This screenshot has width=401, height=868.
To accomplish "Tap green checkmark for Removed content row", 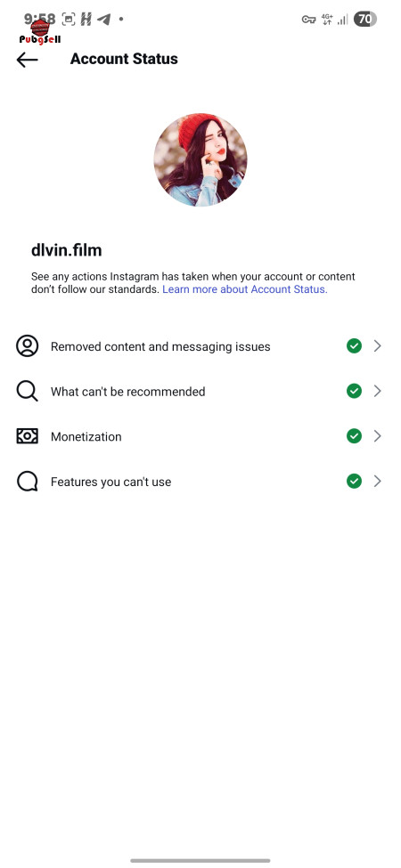I will (x=354, y=346).
